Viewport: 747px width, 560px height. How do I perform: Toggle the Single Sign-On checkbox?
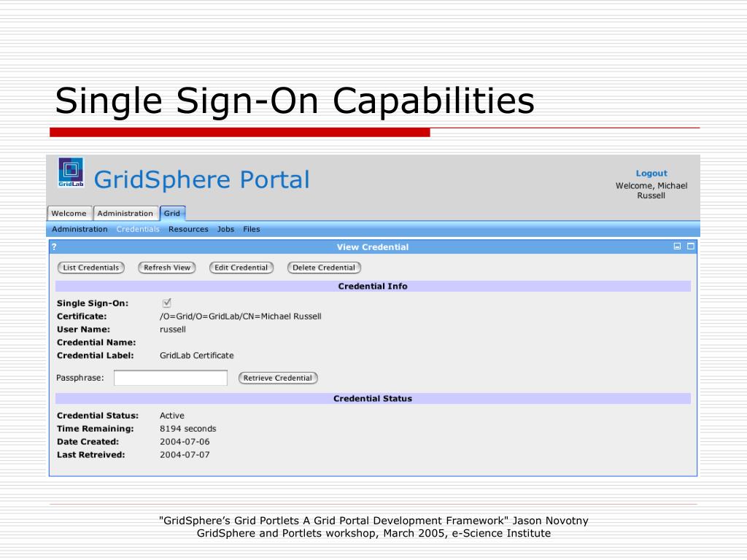[166, 303]
